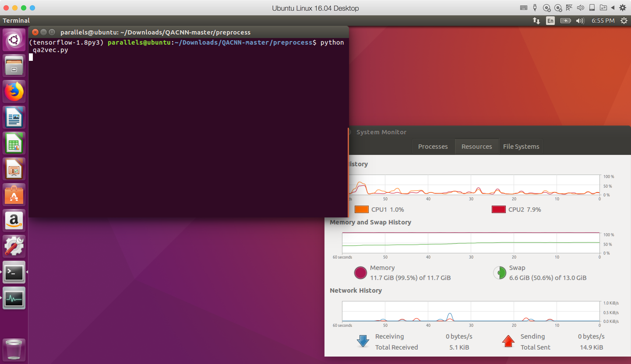631x364 pixels.
Task: Open the network connections indicator menu
Action: tap(536, 21)
